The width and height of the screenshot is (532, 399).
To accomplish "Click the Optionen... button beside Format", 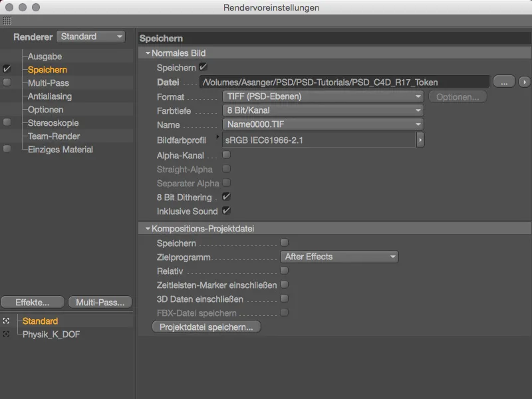I will 458,96.
